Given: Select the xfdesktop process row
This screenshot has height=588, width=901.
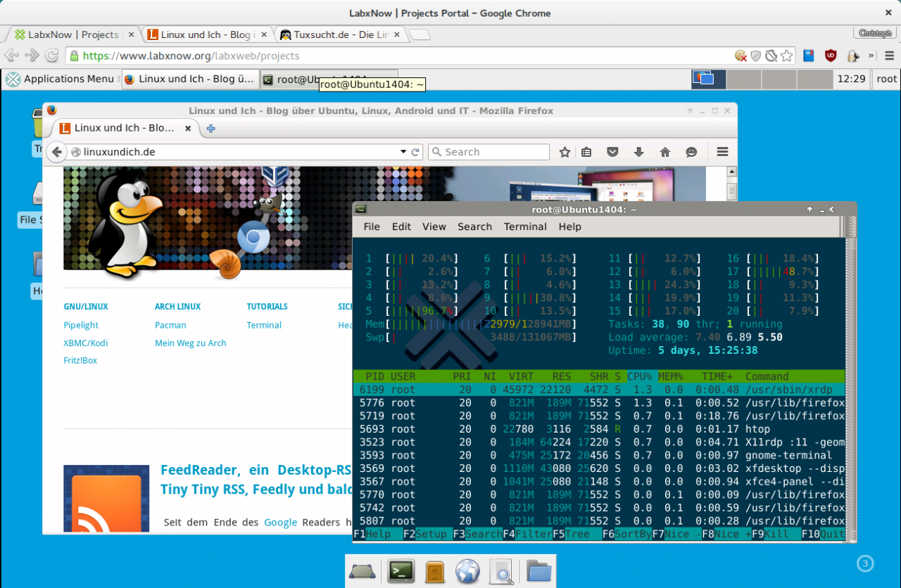Looking at the screenshot, I should pyautogui.click(x=598, y=468).
